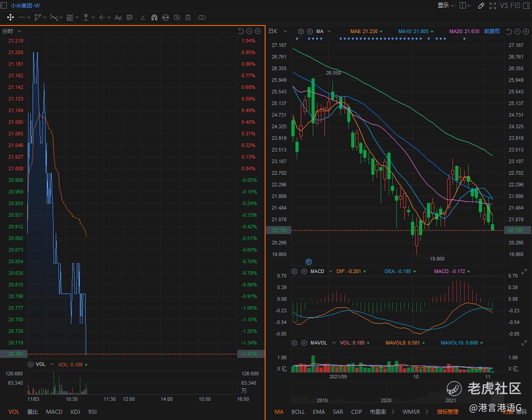Toggle the overlapping circles compare icon
Image resolution: width=532 pixels, height=420 pixels.
click(202, 17)
